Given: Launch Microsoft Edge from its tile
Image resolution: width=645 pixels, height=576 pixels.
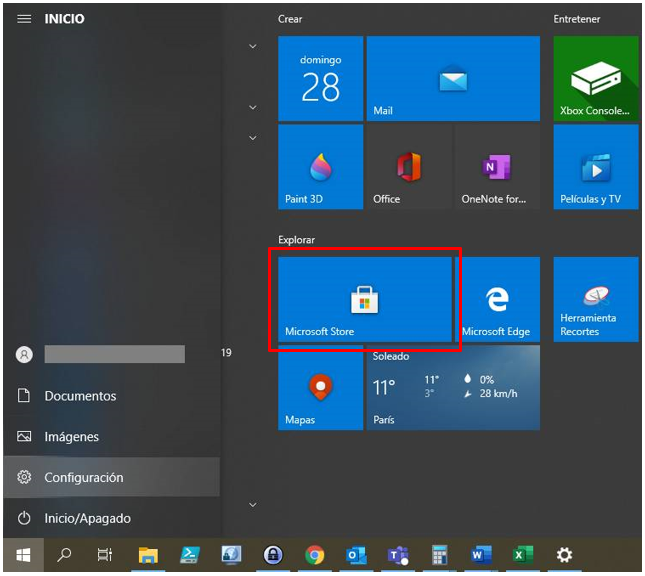Looking at the screenshot, I should tap(497, 299).
